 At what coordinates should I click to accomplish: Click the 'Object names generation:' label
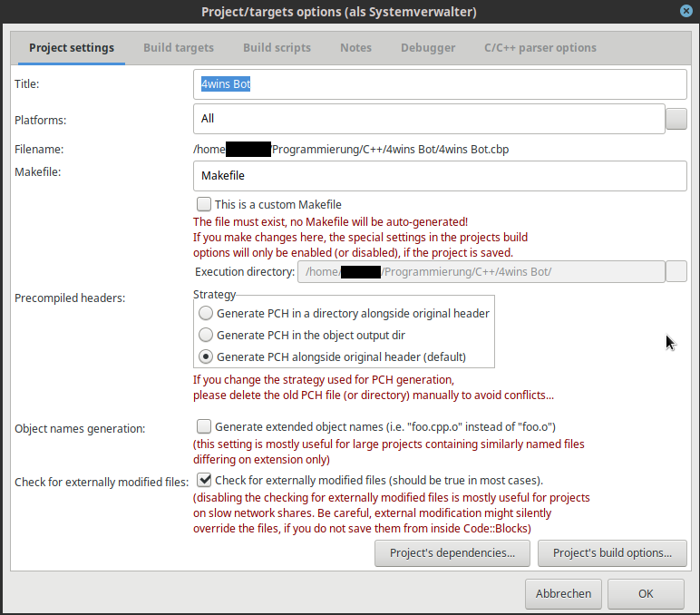click(80, 429)
